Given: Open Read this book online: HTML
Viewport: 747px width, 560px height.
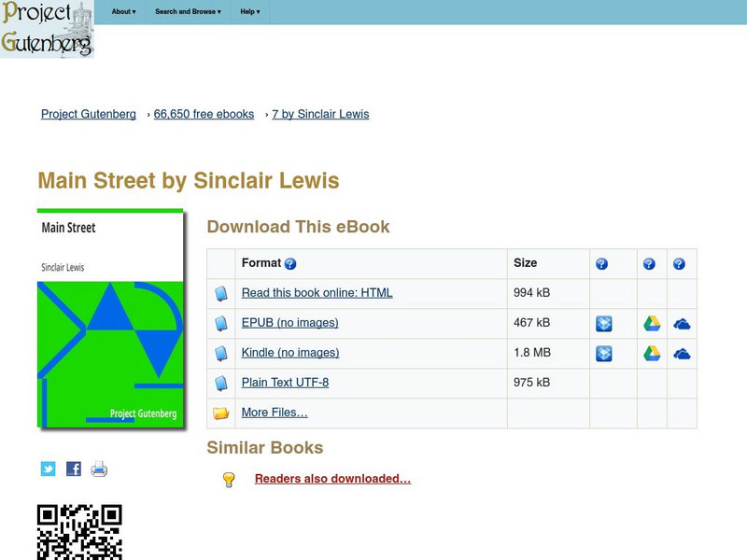Looking at the screenshot, I should (x=318, y=292).
